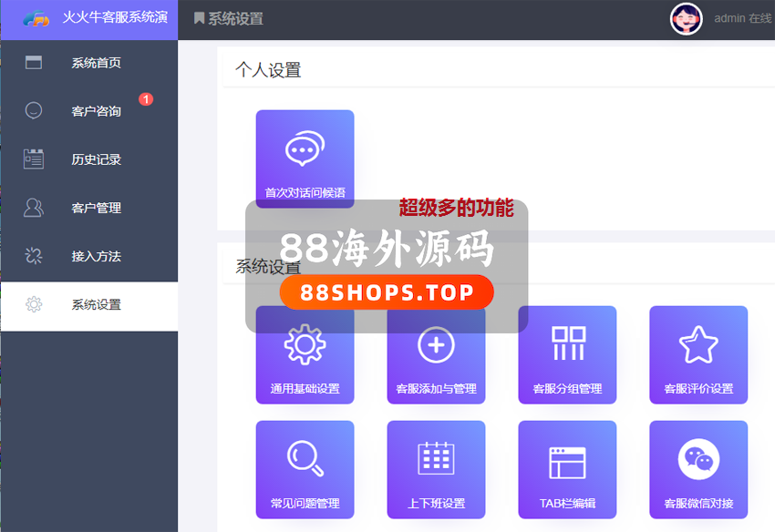Open 客服分组管理 tile
The image size is (775, 532).
(567, 354)
